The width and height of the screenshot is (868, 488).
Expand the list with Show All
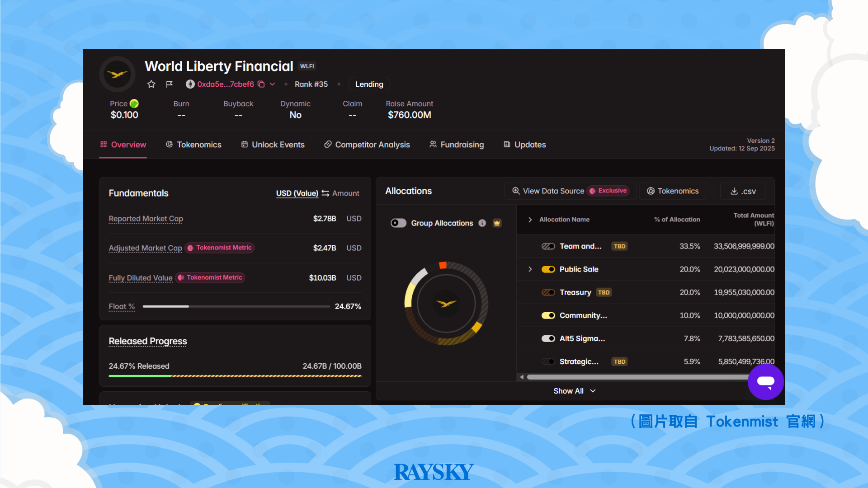pos(575,391)
